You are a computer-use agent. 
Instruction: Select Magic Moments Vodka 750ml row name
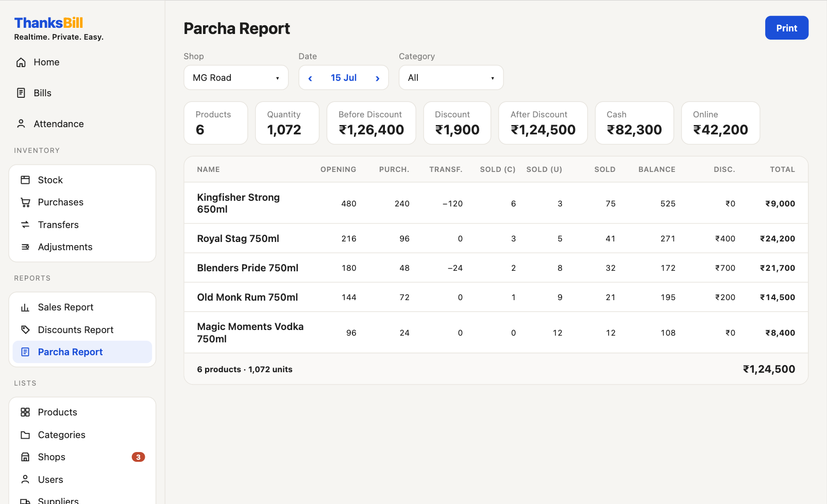click(250, 333)
